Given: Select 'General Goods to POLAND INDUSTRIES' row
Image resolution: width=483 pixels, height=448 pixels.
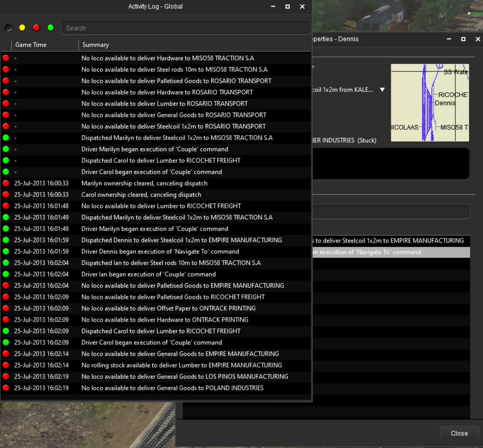Looking at the screenshot, I should [x=156, y=388].
